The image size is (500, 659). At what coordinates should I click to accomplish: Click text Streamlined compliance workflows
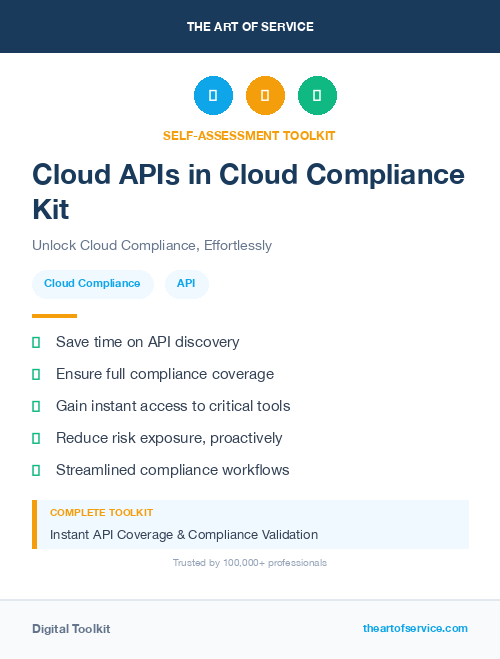click(173, 470)
